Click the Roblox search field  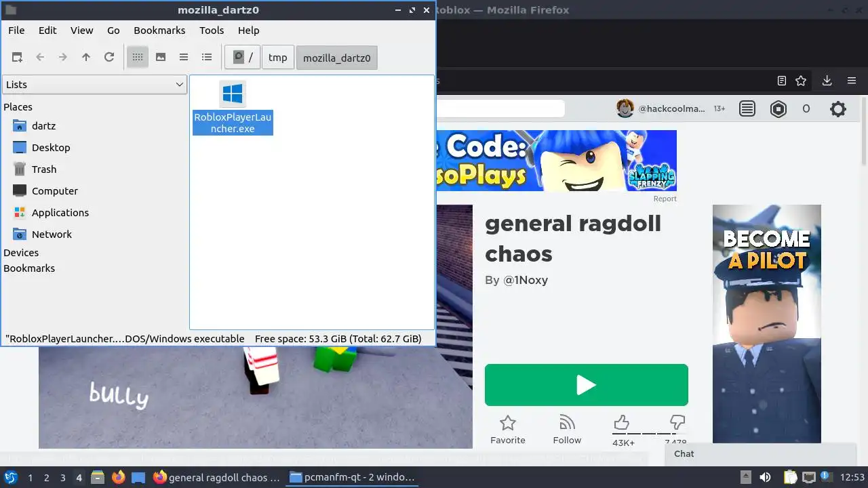click(x=500, y=108)
